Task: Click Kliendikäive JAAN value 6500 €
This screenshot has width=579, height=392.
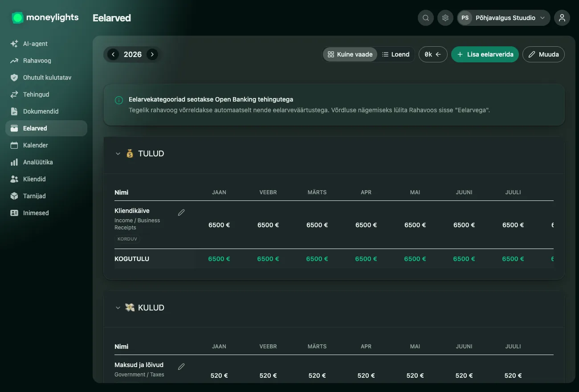Action: (219, 225)
